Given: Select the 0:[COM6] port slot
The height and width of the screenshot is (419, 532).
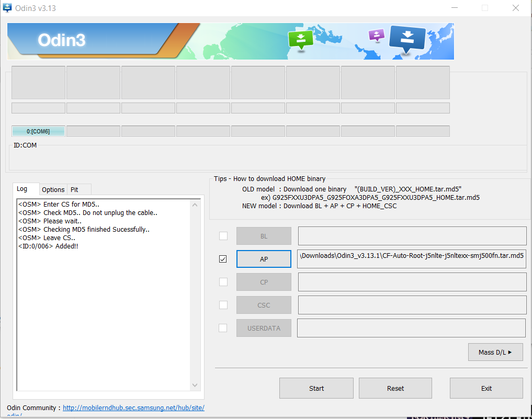Looking at the screenshot, I should (x=38, y=131).
